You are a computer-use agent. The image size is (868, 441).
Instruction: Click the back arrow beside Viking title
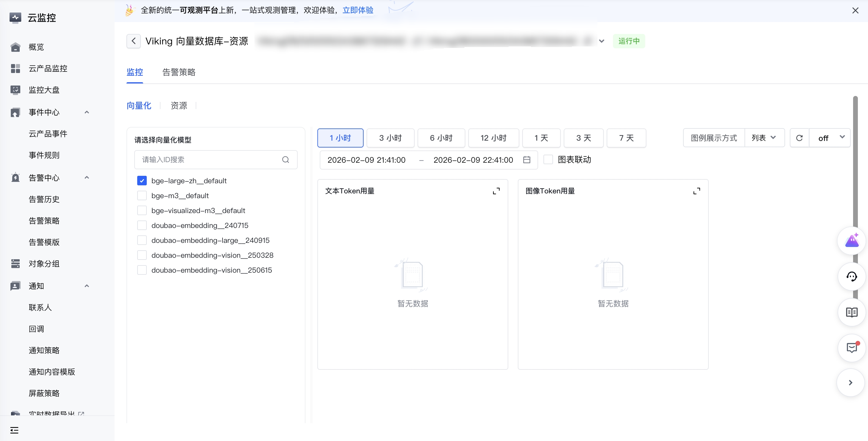pos(133,41)
